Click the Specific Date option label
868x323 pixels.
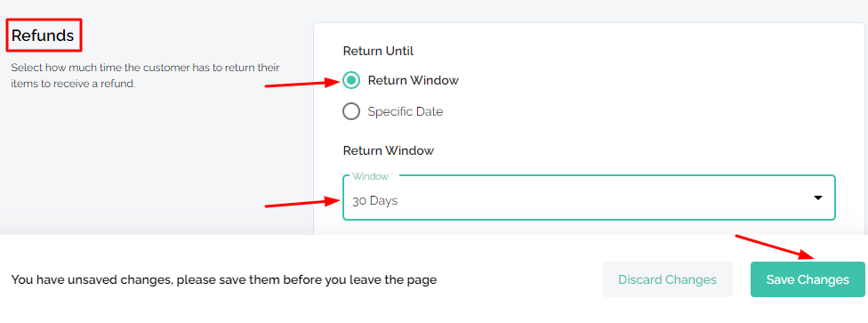tap(406, 111)
